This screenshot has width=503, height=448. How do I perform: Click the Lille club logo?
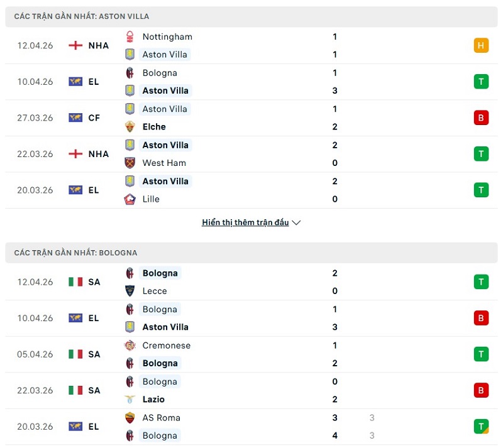[130, 199]
